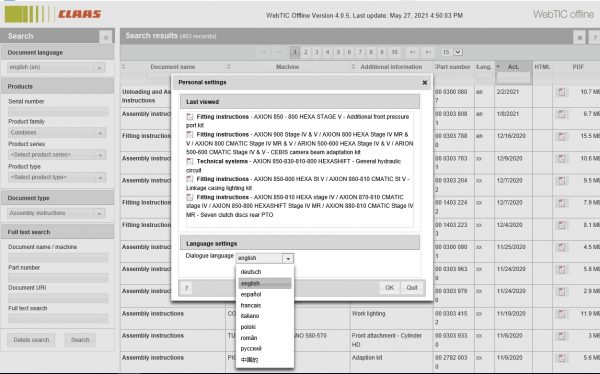
Task: Open PDF for part number 00 0303 963
Action: point(561,269)
